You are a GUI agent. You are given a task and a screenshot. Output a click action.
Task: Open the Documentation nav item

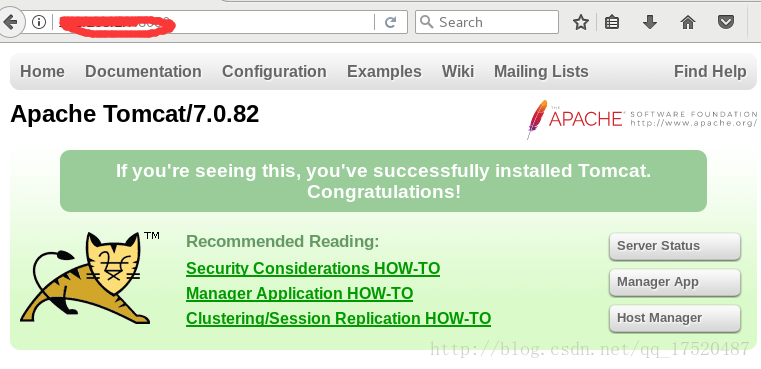point(143,71)
